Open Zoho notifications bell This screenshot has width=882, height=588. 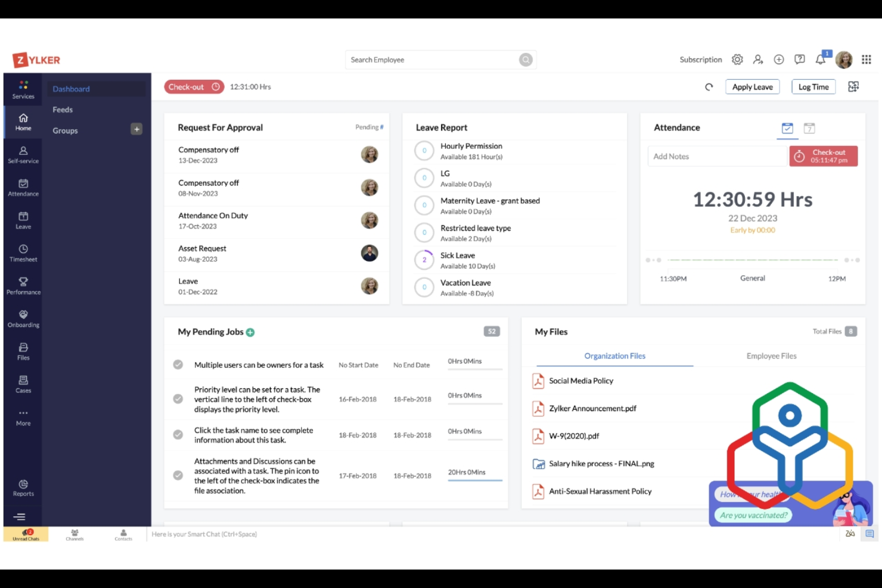point(819,60)
